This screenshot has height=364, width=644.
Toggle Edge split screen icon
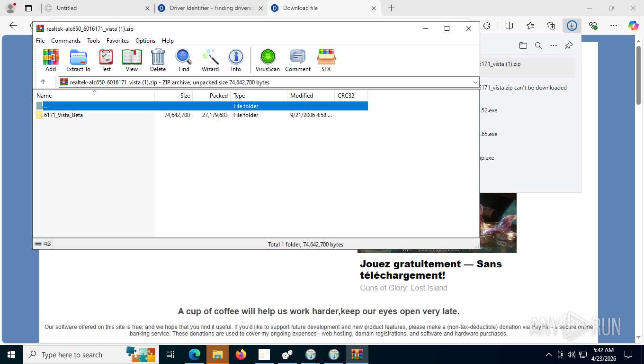[x=510, y=26]
